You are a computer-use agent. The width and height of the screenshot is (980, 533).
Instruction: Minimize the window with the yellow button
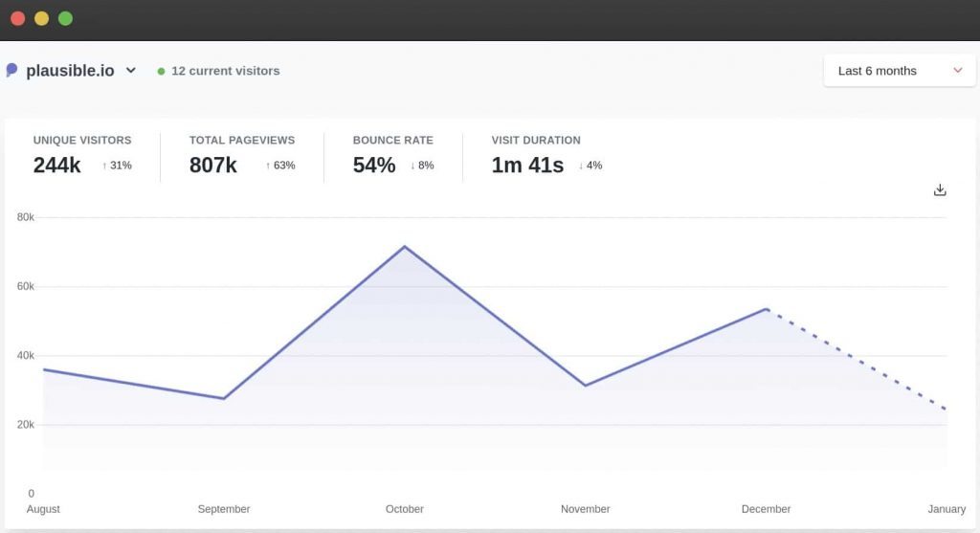click(41, 18)
